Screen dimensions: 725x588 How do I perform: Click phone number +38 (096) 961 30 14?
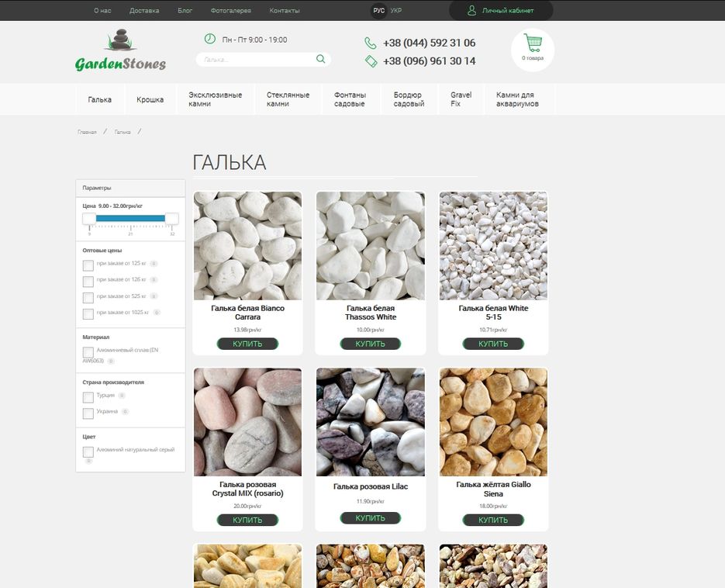(x=429, y=61)
